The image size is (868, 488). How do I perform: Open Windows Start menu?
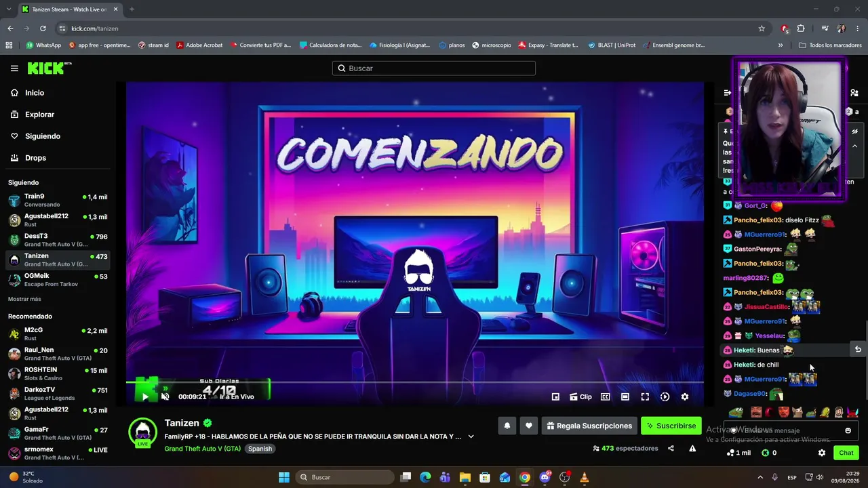coord(284,477)
